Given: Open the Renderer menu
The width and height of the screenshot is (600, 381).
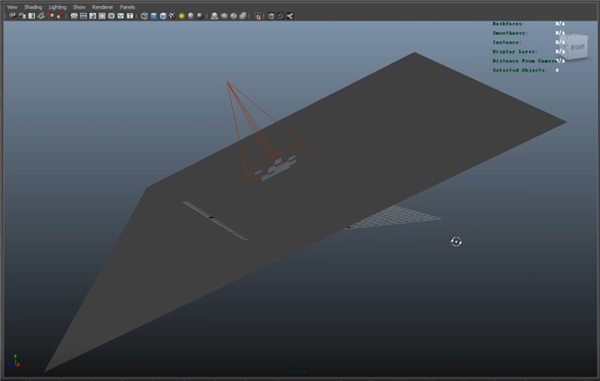Looking at the screenshot, I should click(x=102, y=7).
